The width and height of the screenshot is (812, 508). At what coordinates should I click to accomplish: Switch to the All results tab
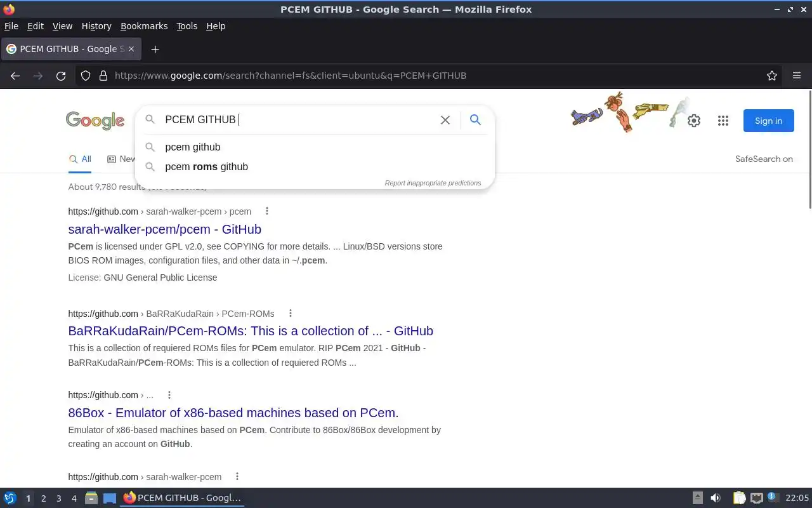point(80,159)
